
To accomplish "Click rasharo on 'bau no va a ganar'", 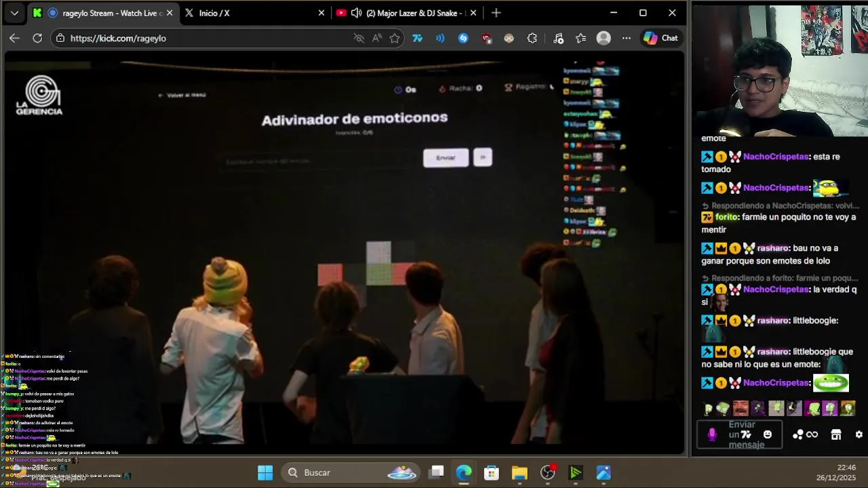I will coord(773,248).
